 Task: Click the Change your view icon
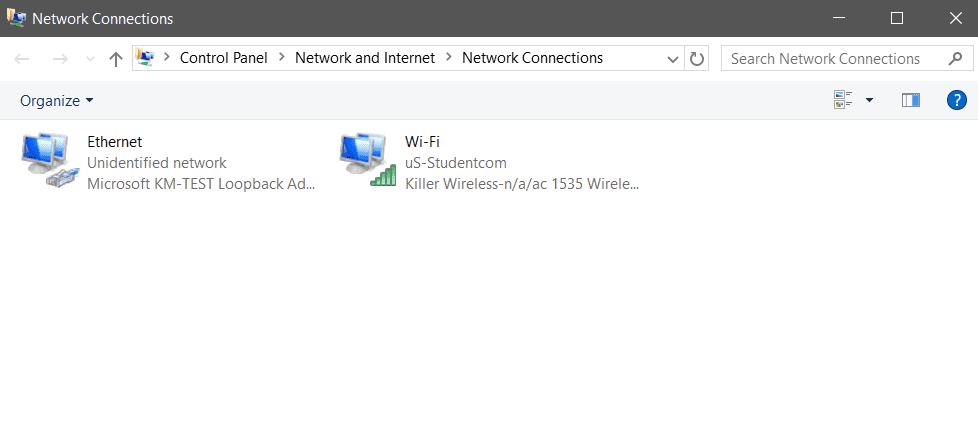[843, 100]
